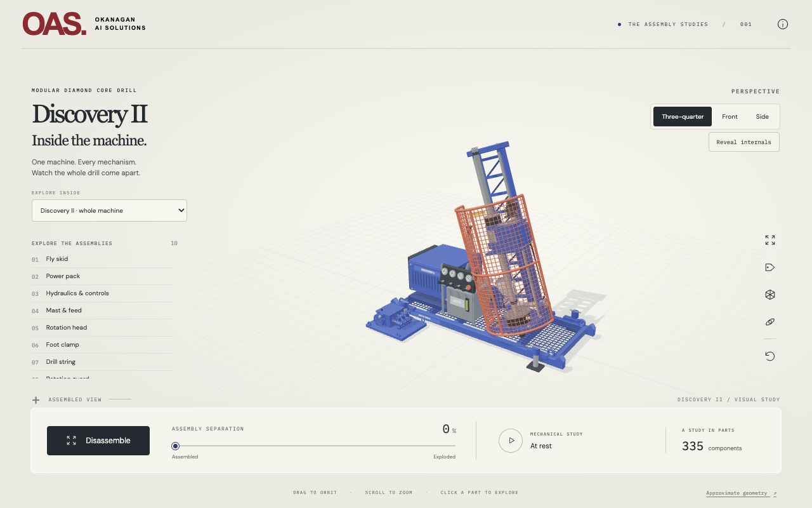Play the mechanical study
Image resolution: width=812 pixels, height=508 pixels.
(511, 440)
